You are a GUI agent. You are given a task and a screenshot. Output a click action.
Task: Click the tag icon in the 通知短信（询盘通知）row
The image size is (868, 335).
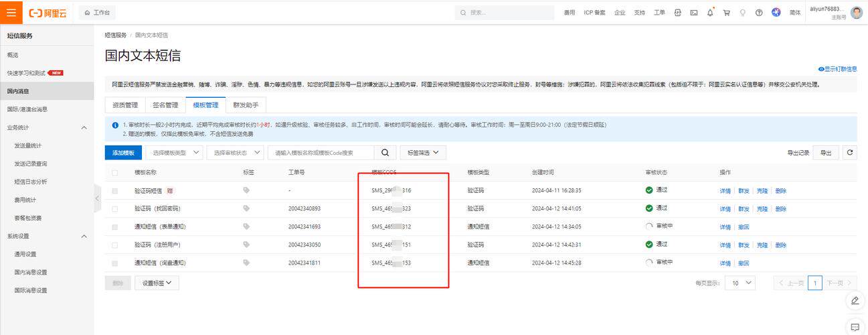(246, 263)
